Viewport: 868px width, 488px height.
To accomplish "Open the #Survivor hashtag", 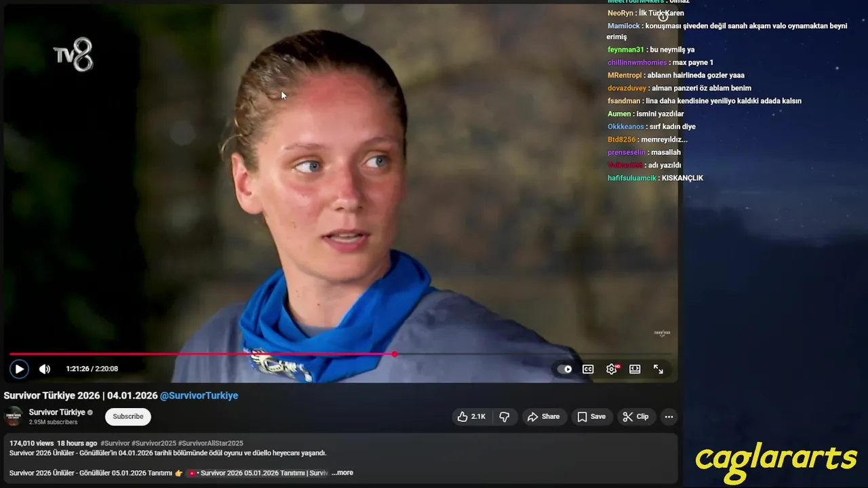I will pos(115,443).
